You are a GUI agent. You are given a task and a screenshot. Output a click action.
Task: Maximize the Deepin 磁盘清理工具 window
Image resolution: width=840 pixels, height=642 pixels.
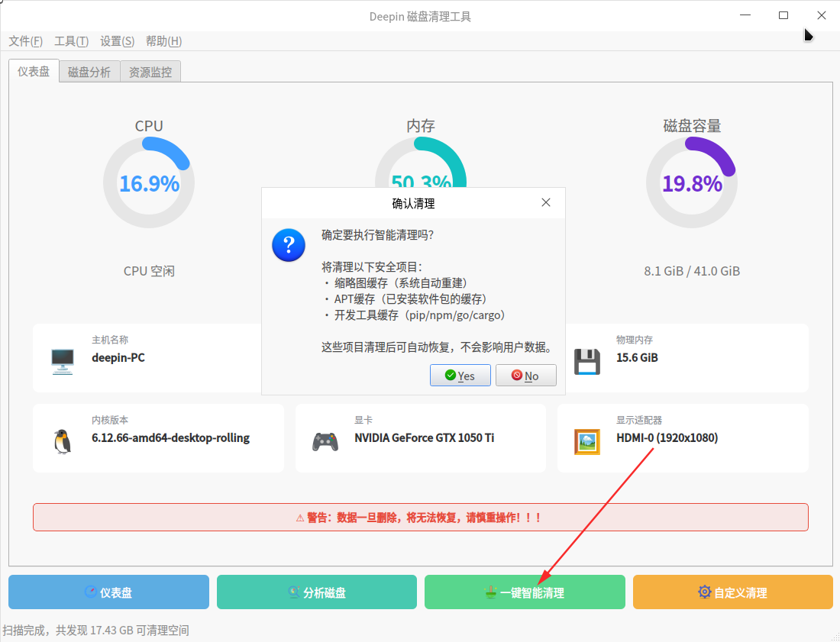coord(783,15)
